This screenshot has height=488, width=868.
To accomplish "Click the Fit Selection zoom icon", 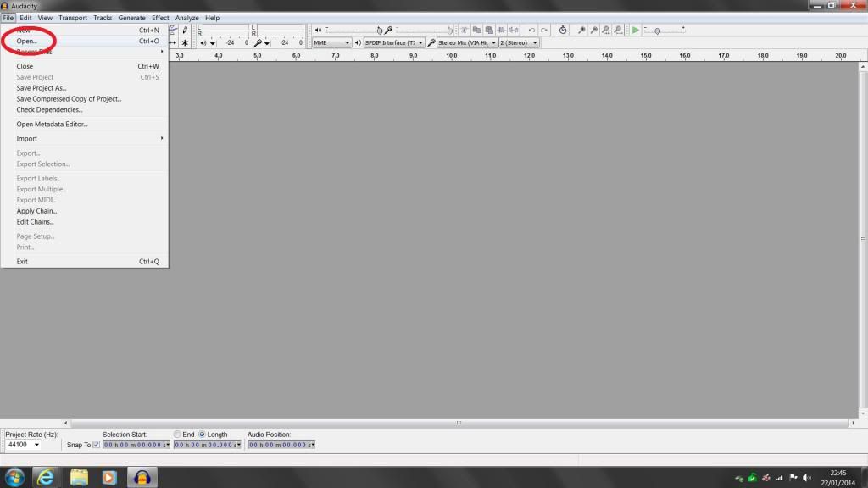I will (x=605, y=30).
